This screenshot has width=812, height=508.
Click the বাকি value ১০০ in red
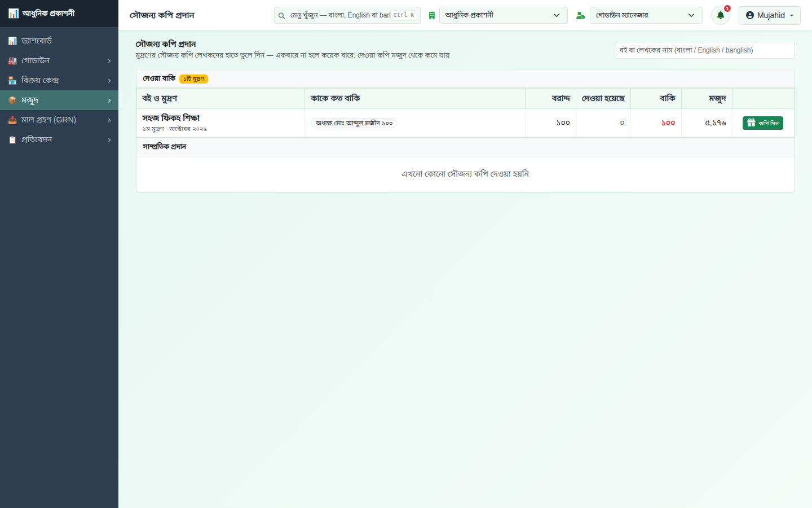click(668, 122)
